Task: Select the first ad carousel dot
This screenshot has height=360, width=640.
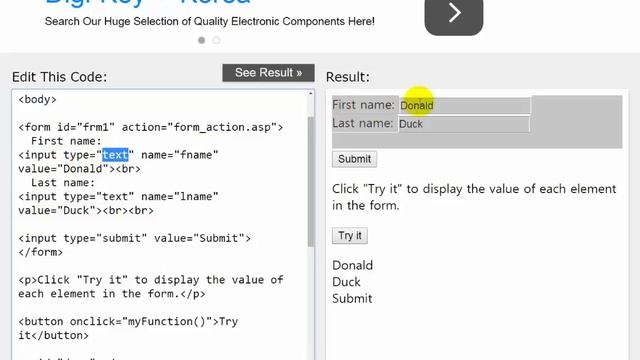Action: tap(202, 40)
